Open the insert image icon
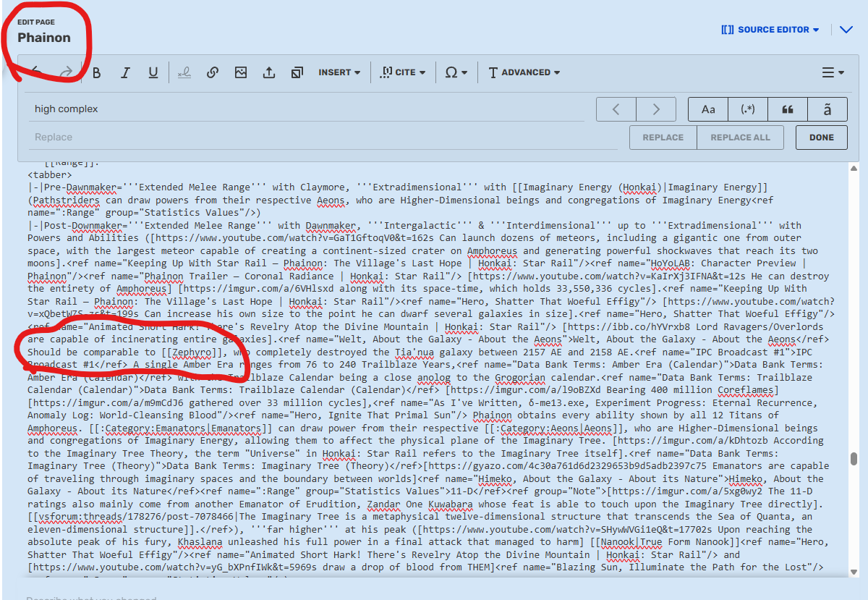This screenshot has width=868, height=600. click(x=241, y=72)
